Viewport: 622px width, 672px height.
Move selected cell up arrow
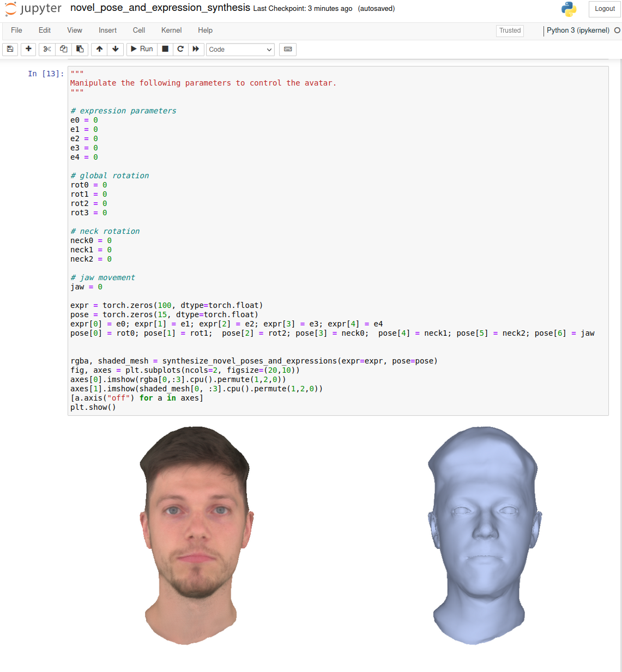[x=99, y=49]
